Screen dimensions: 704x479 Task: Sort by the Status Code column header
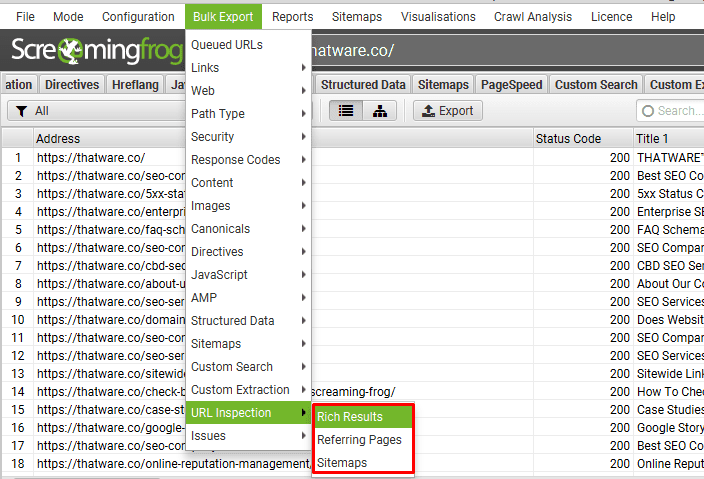(583, 138)
